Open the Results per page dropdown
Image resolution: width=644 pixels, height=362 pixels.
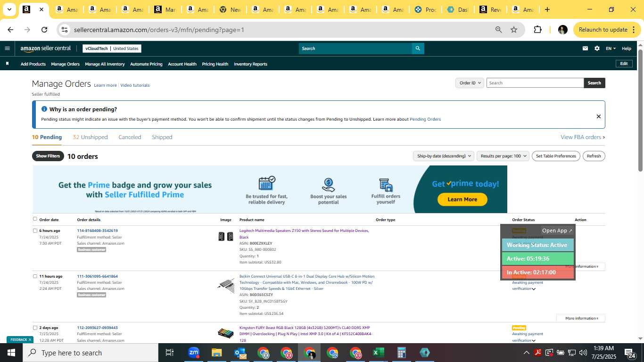pos(503,156)
